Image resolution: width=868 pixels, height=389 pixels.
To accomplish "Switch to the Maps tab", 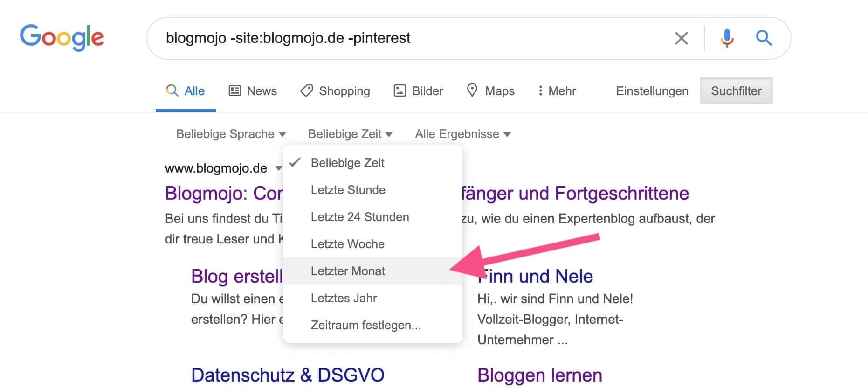I will [x=490, y=91].
